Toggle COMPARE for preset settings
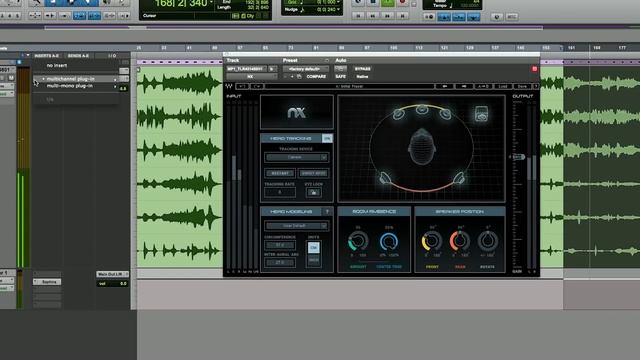This screenshot has height=360, width=640. click(x=316, y=76)
